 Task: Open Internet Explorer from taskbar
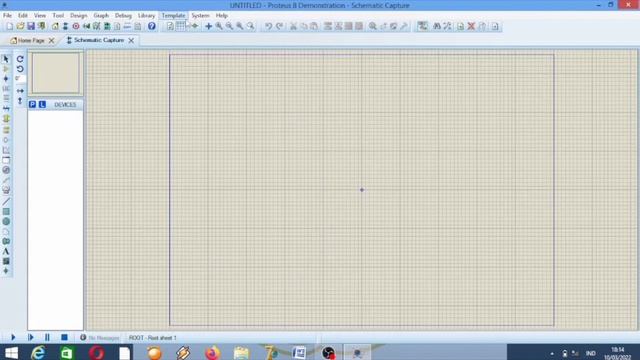pos(38,353)
